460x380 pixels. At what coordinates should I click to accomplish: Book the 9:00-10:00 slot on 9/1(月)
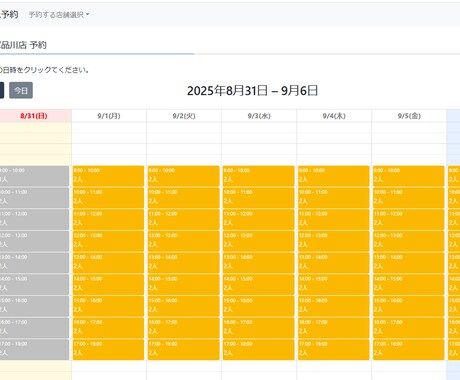[x=108, y=176]
